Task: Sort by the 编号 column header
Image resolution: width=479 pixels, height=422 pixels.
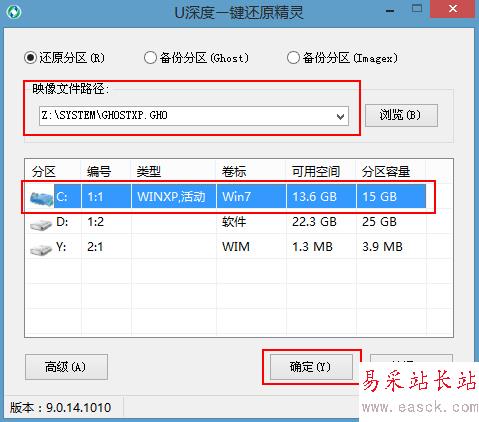Action: pos(106,172)
